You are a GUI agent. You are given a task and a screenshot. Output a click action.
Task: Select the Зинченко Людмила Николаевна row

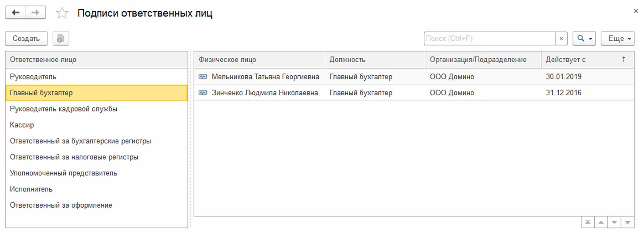click(x=265, y=93)
